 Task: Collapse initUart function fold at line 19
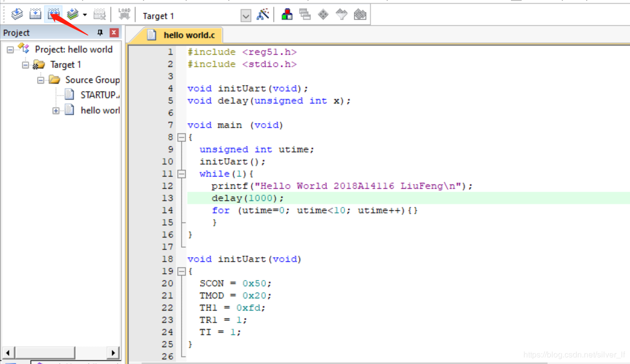pyautogui.click(x=182, y=271)
